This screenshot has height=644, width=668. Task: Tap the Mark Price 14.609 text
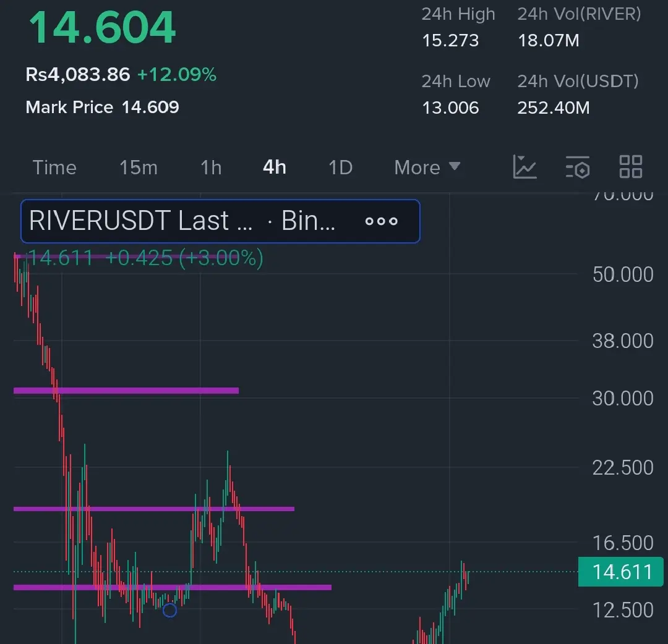[x=102, y=108]
